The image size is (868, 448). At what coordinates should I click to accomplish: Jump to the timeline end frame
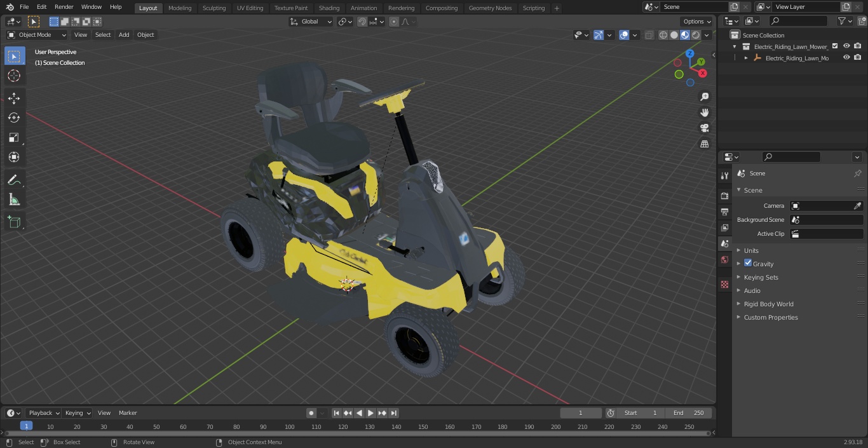[394, 413]
